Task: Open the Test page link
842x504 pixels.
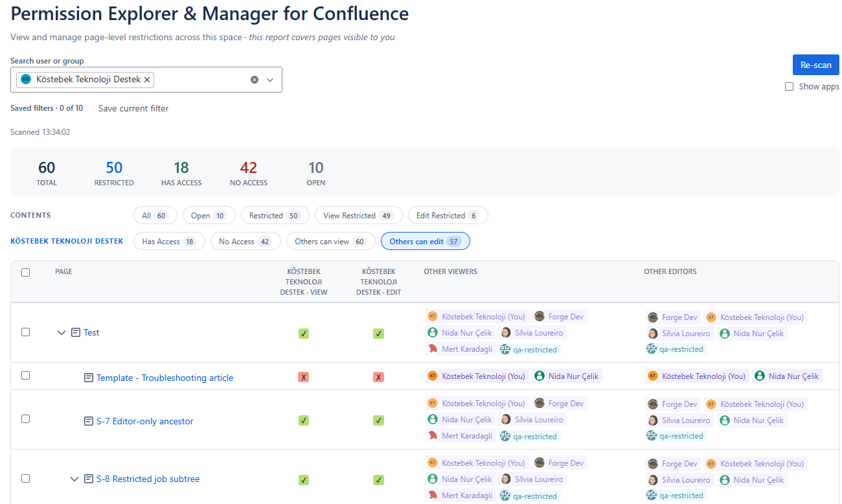Action: (x=91, y=332)
